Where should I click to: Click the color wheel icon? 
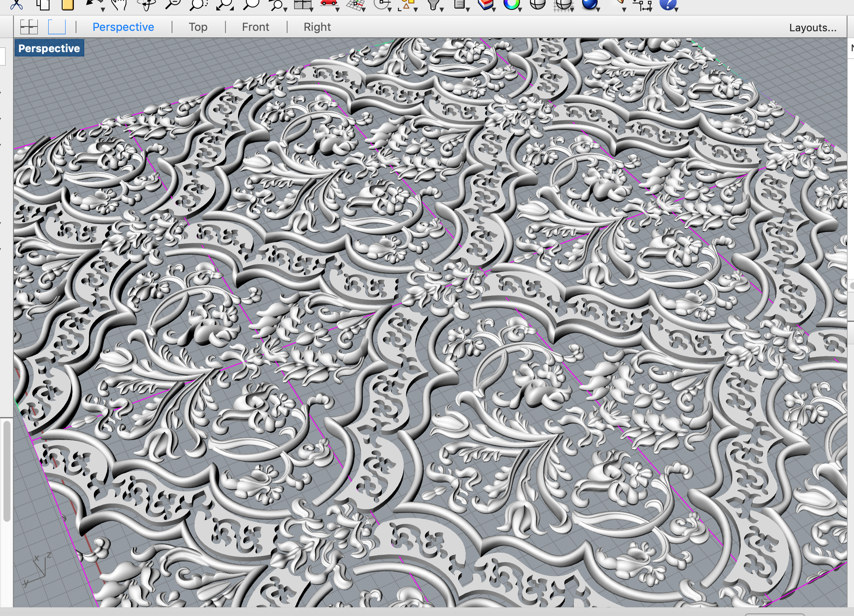[x=511, y=4]
